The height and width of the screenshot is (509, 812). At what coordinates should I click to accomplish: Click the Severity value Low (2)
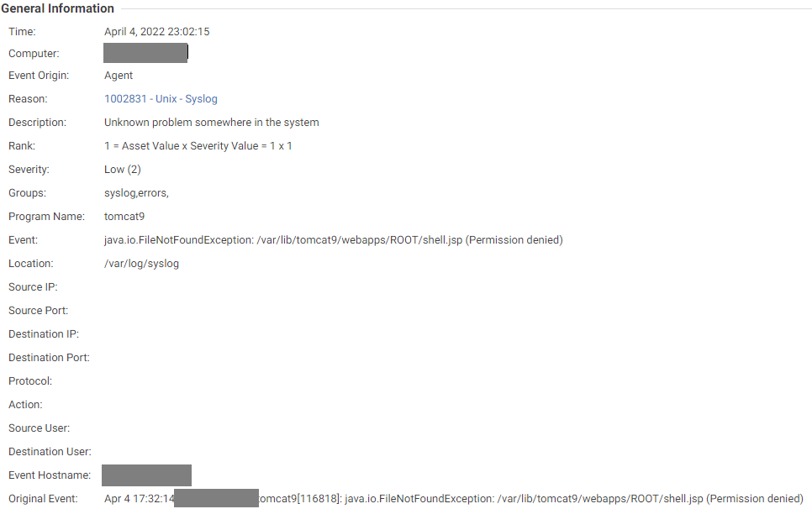[x=122, y=170]
